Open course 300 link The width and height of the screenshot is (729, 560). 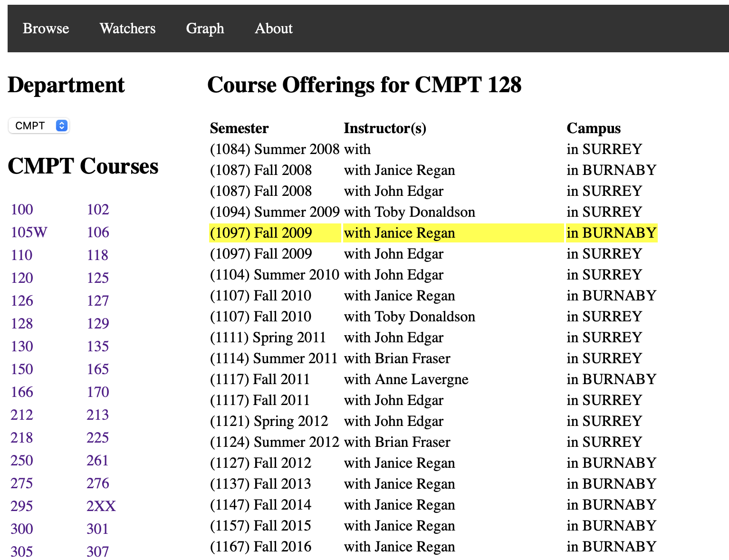[22, 529]
